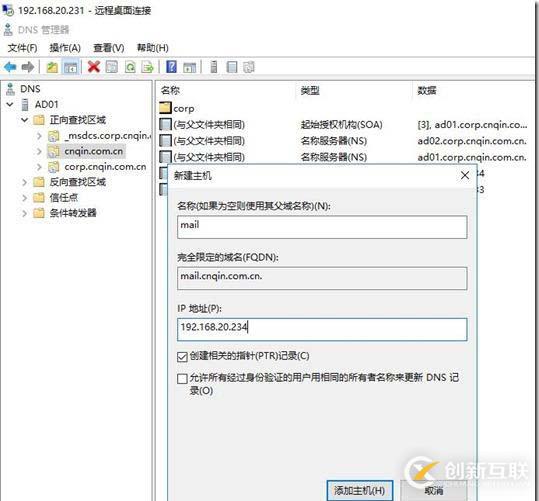Click the red X Delete icon
The image size is (539, 501).
pyautogui.click(x=94, y=67)
